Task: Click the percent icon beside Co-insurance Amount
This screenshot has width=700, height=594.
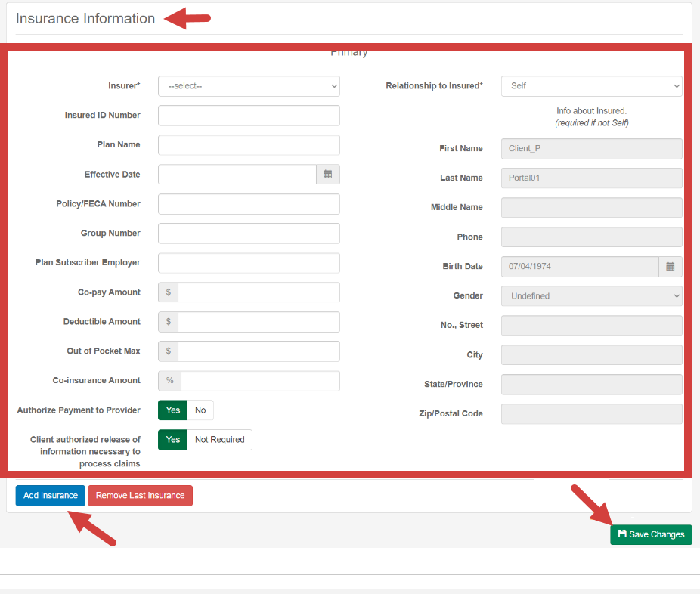Action: click(x=169, y=380)
